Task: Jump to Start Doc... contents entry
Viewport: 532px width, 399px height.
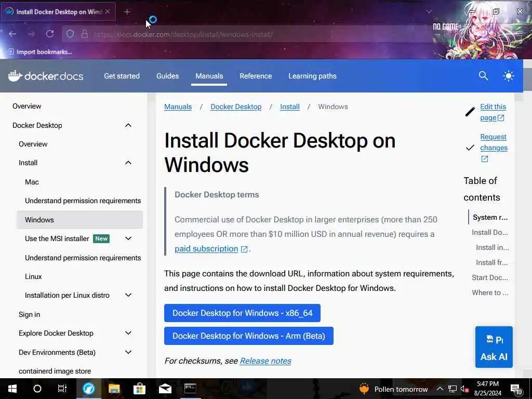Action: (x=490, y=278)
